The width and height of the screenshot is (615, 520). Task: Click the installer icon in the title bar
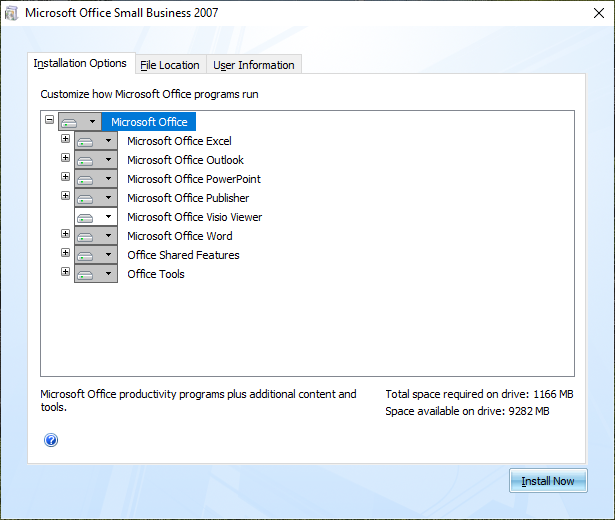pos(11,13)
